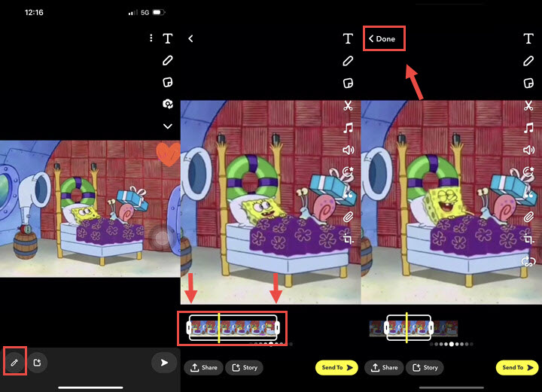This screenshot has height=392, width=542.
Task: Tap yellow Send To button in right screen
Action: 517,367
